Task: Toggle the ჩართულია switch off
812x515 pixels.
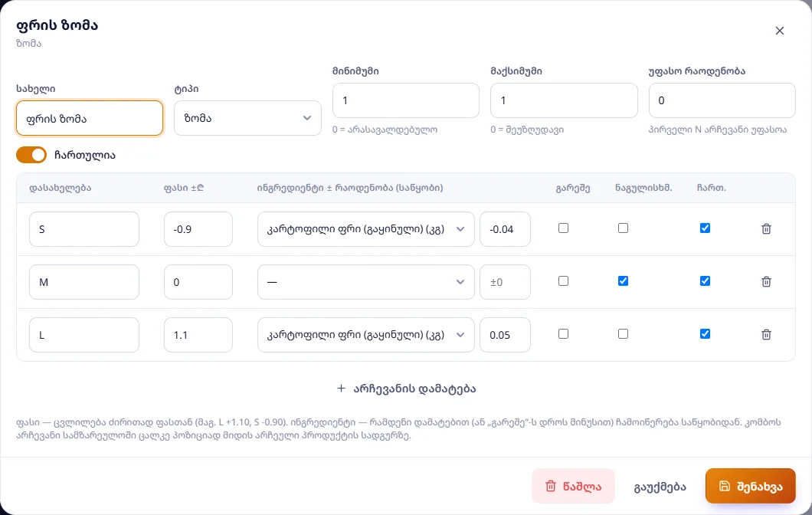Action: pos(31,155)
